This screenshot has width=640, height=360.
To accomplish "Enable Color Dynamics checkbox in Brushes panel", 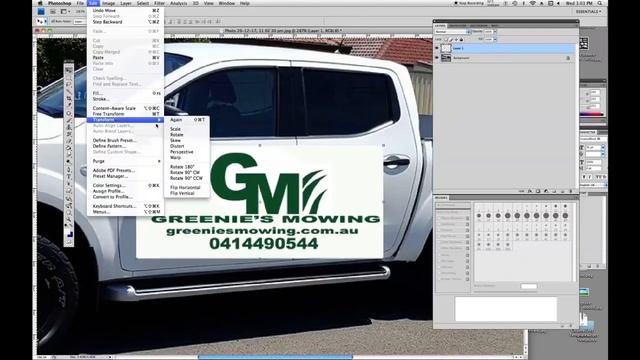I will [439, 242].
